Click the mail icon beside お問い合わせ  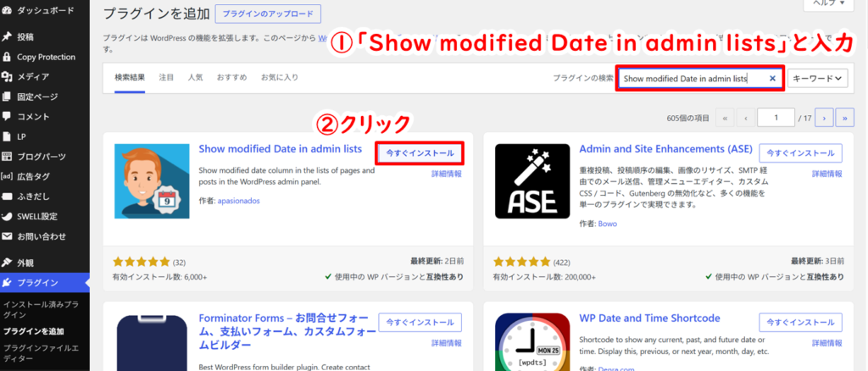pos(7,236)
